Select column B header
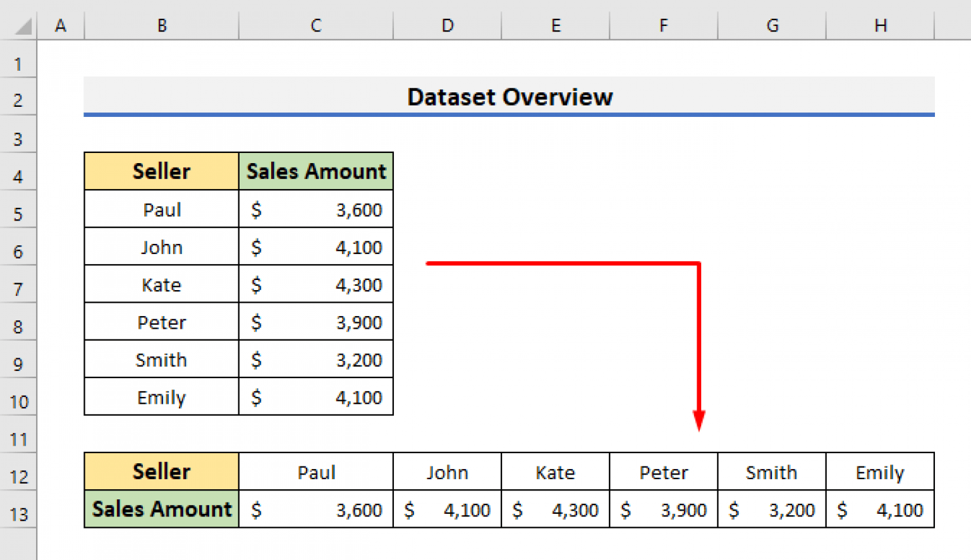The image size is (971, 560). (161, 25)
